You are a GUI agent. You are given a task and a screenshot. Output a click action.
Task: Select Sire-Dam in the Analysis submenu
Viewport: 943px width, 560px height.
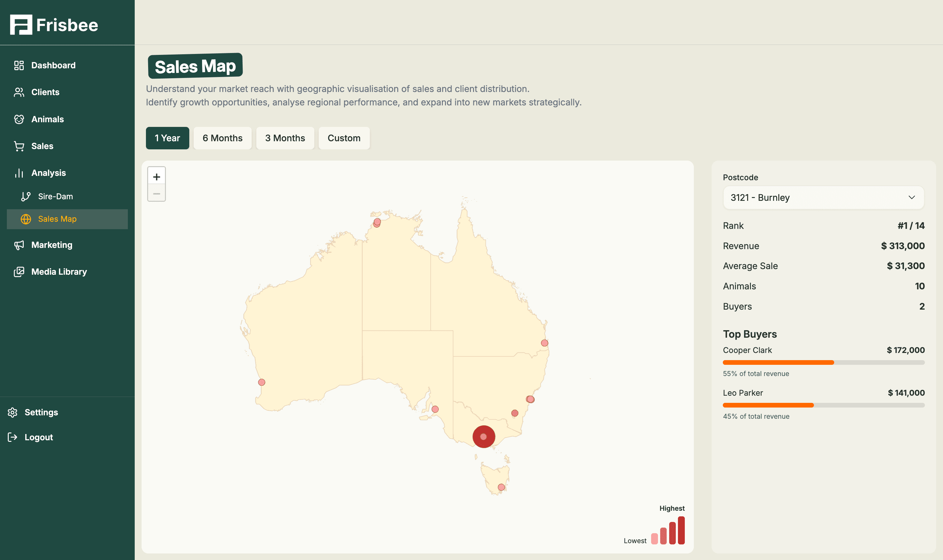(56, 196)
